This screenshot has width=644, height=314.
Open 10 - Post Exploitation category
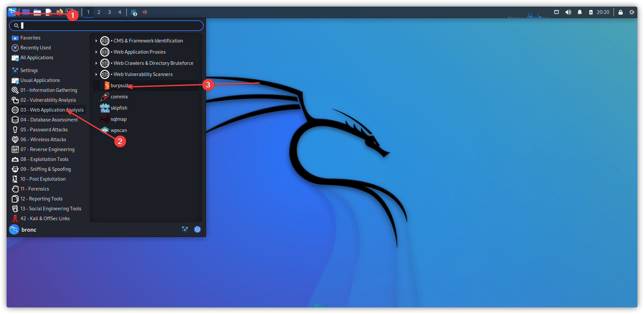[x=48, y=179]
